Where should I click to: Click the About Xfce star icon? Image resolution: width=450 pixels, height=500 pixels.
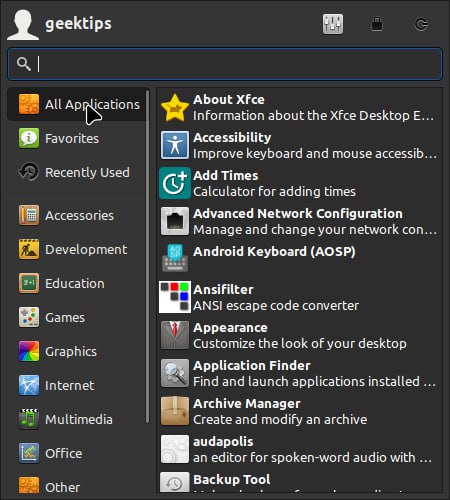click(175, 108)
